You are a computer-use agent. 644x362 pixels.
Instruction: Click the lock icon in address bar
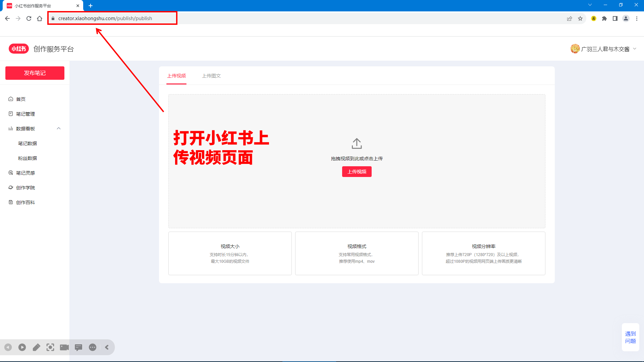click(x=53, y=18)
